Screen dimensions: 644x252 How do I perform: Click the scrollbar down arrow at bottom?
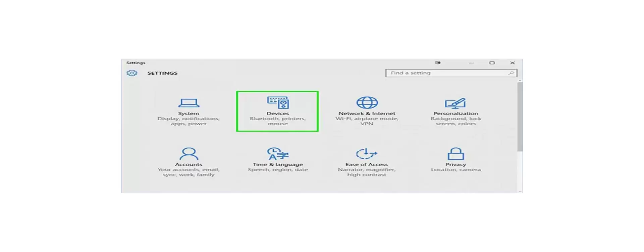coord(520,191)
